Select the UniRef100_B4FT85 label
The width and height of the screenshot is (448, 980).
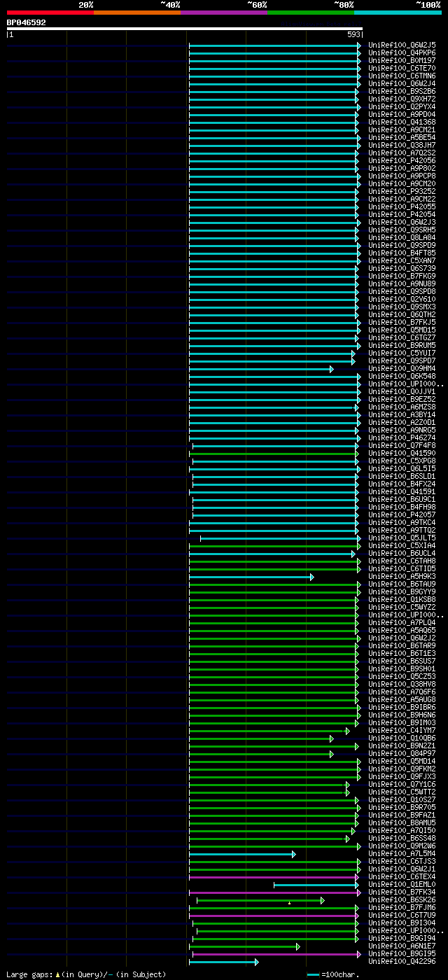(x=402, y=253)
